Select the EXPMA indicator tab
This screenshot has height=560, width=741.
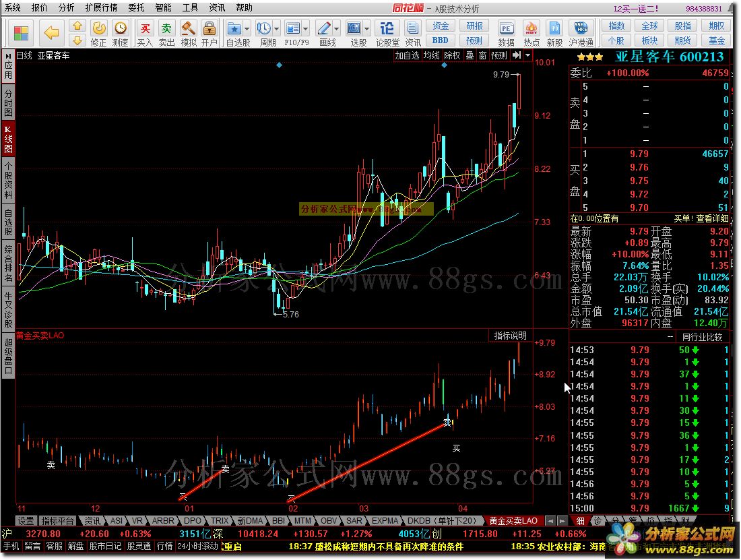[x=385, y=521]
